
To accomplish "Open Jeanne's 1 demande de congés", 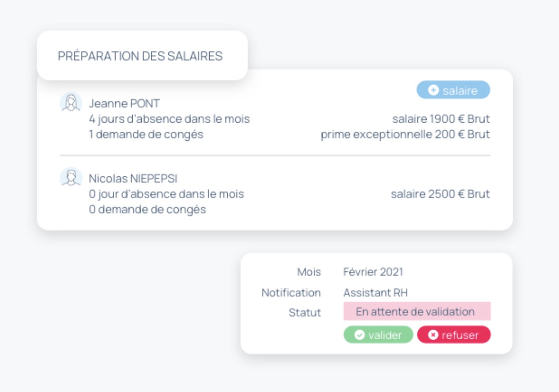I will coord(146,134).
